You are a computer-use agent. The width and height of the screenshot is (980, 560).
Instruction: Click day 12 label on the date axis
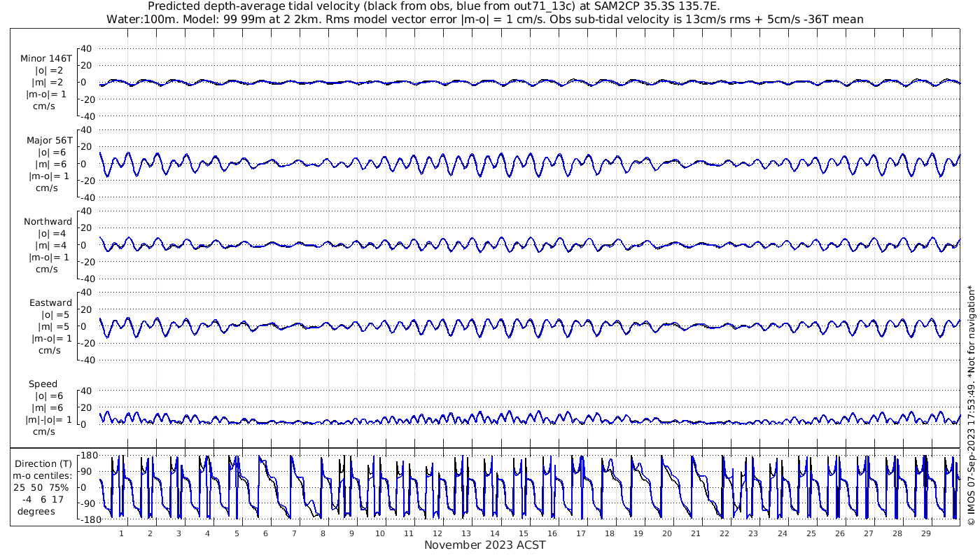437,533
